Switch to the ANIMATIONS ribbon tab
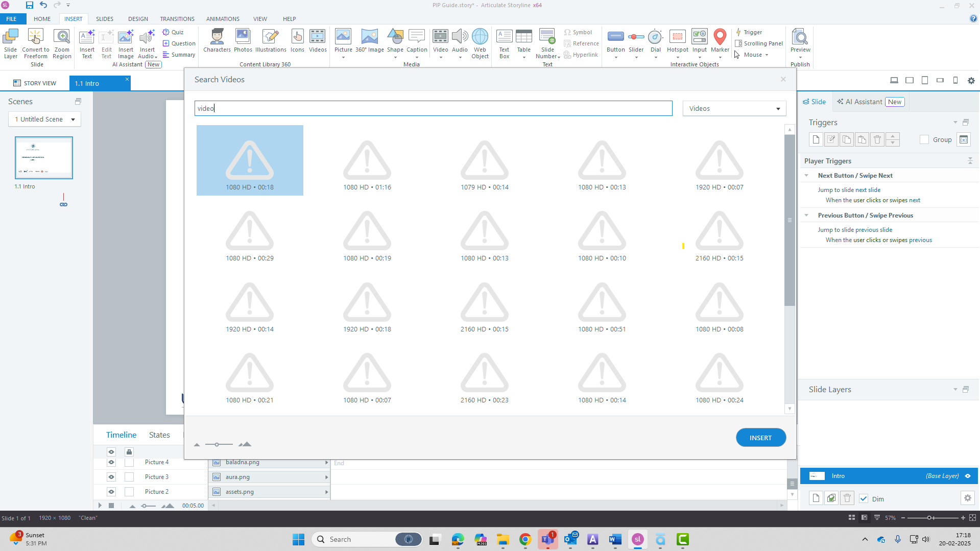Screen dimensions: 980x551 [x=222, y=19]
